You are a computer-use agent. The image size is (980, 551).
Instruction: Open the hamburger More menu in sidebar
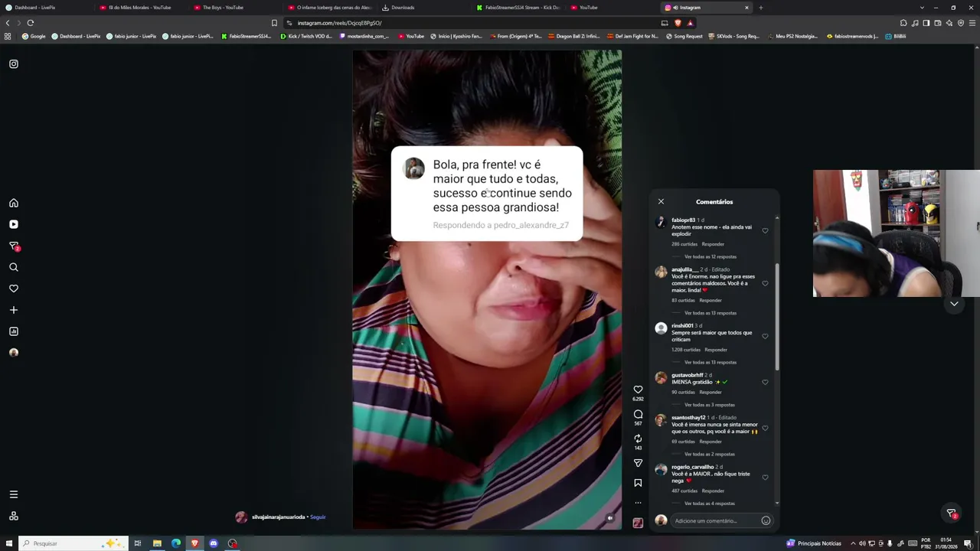coord(14,494)
